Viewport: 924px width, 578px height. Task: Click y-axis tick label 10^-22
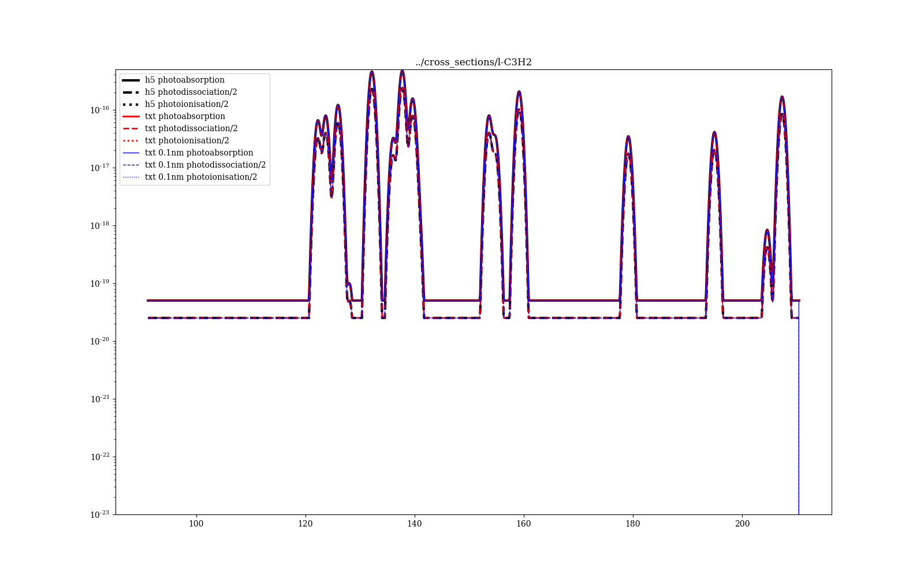click(x=100, y=456)
